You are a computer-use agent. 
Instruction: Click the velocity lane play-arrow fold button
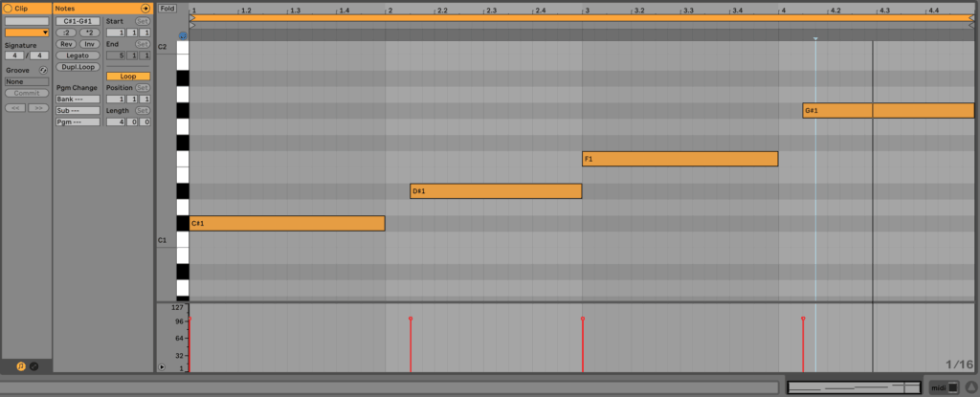click(x=162, y=367)
